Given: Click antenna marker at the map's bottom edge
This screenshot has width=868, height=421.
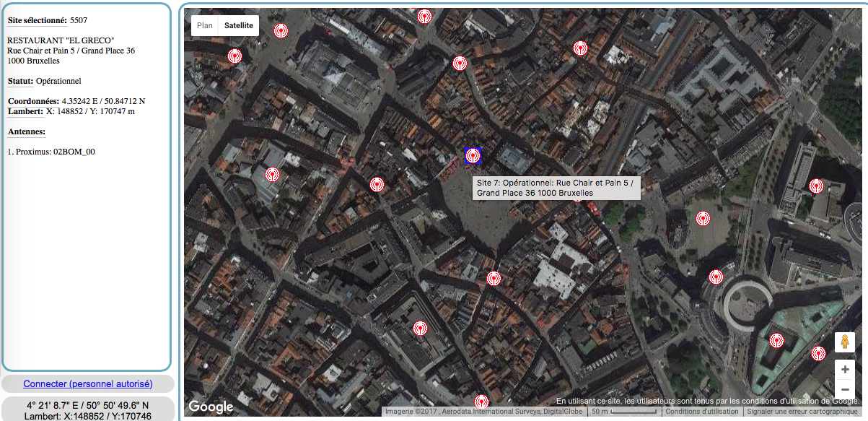Looking at the screenshot, I should coord(481,402).
